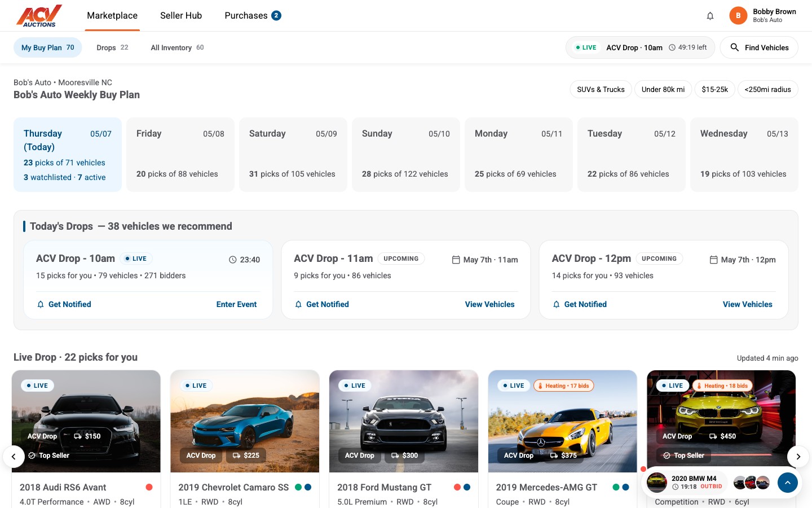Open the Marketplace tab
This screenshot has height=508, width=812.
[112, 16]
